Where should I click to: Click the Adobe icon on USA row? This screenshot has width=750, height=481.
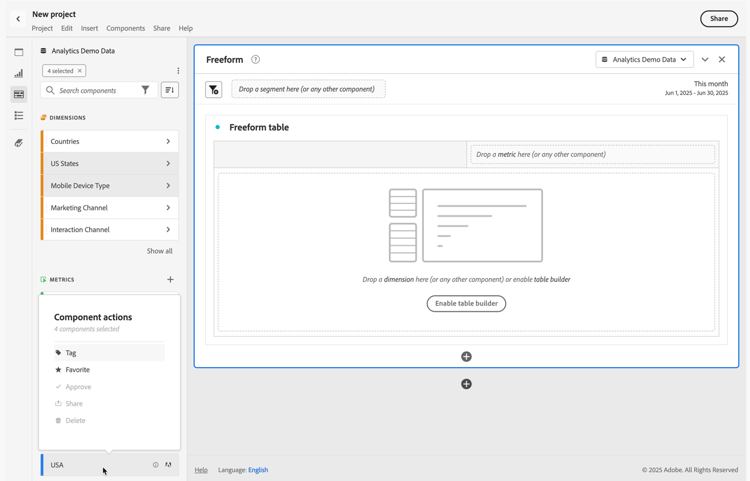tap(168, 465)
